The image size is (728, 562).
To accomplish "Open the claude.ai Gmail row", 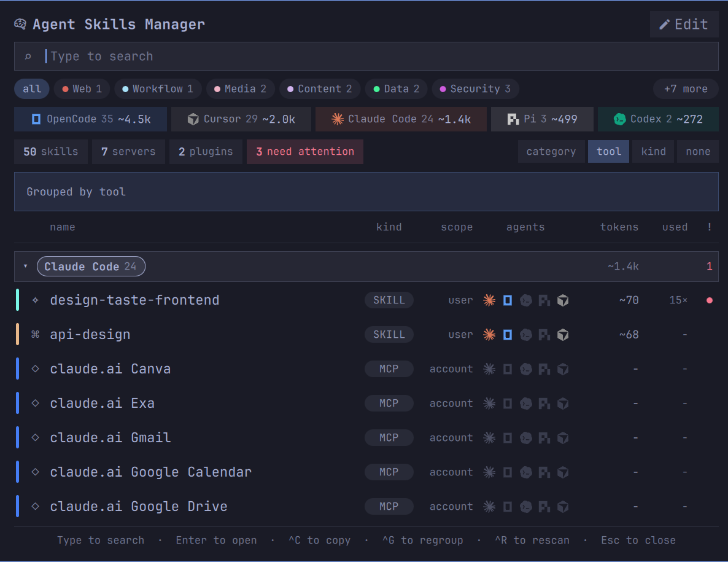I will pos(366,437).
